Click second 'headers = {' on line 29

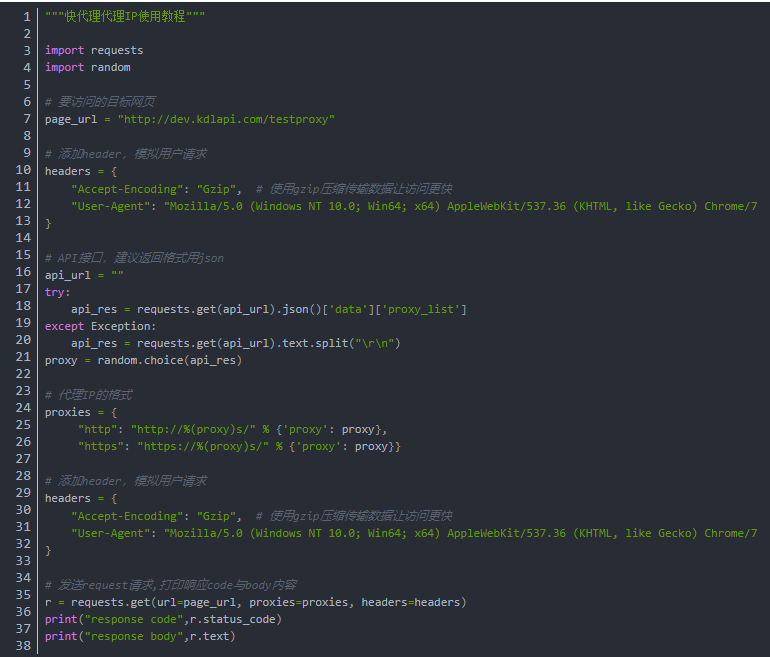(x=81, y=498)
